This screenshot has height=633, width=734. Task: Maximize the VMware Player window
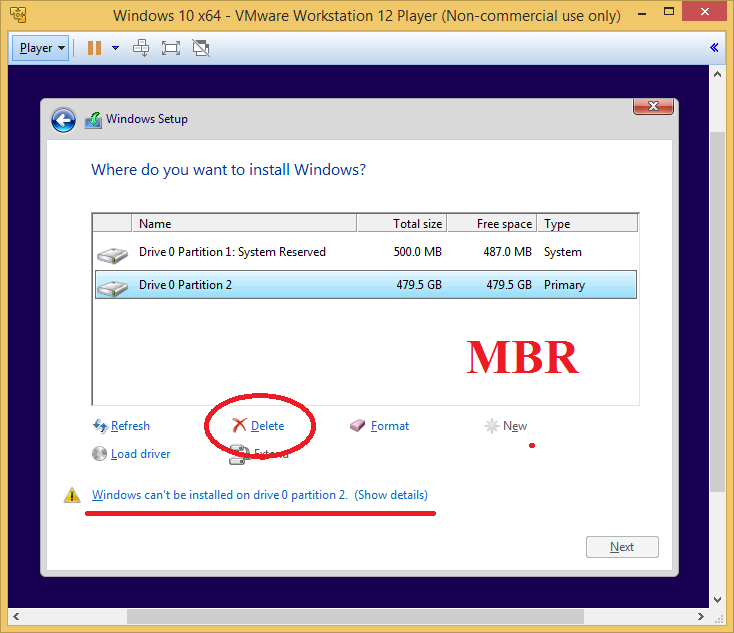pyautogui.click(x=669, y=12)
